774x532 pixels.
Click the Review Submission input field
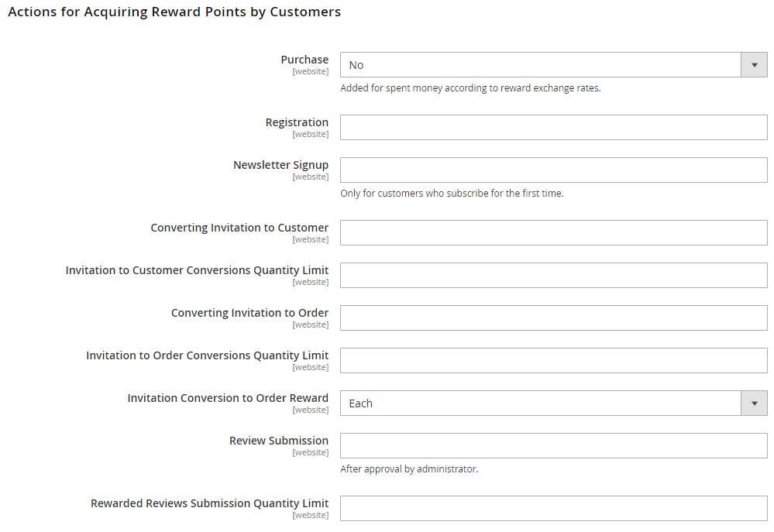pyautogui.click(x=553, y=445)
